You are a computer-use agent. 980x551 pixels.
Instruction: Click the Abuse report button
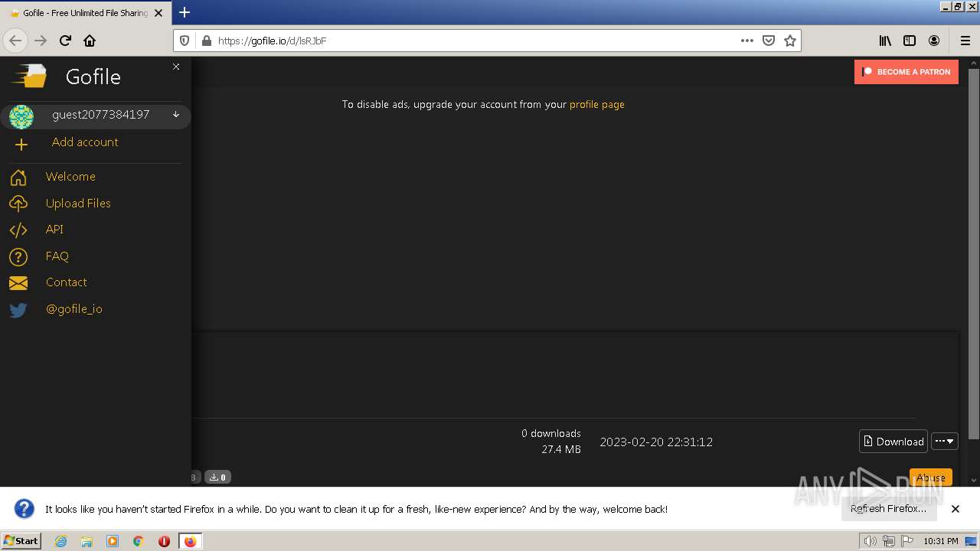click(931, 478)
